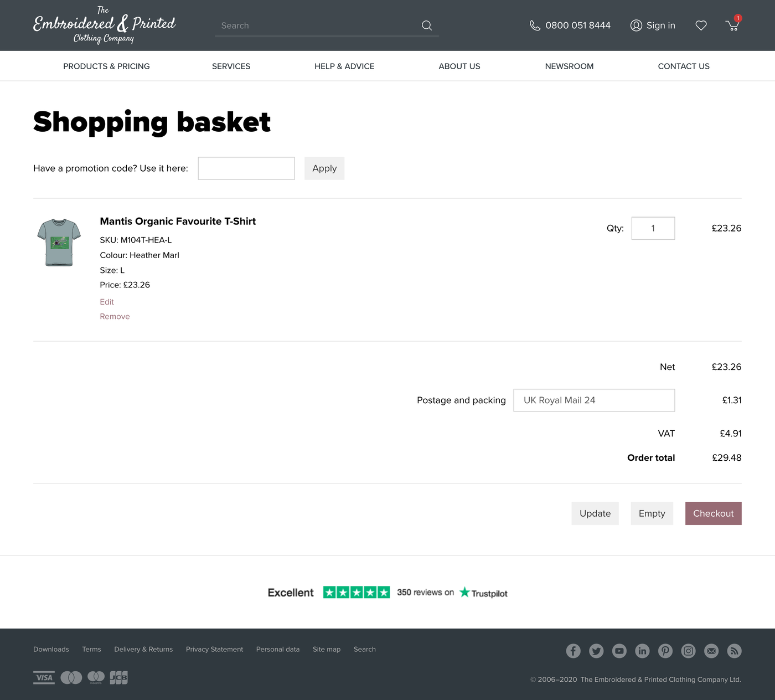Click the T-shirt product thumbnail
This screenshot has height=700, width=775.
pos(59,243)
